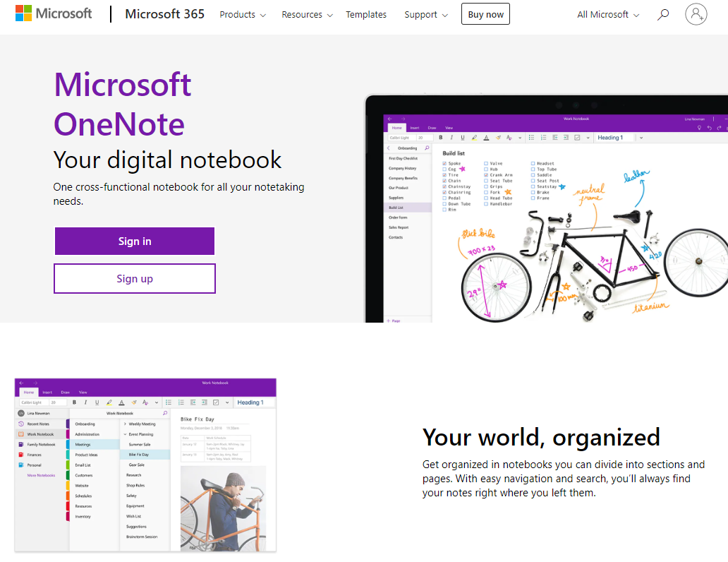Click the Family Notebook icon
This screenshot has width=728, height=562.
pos(21,444)
